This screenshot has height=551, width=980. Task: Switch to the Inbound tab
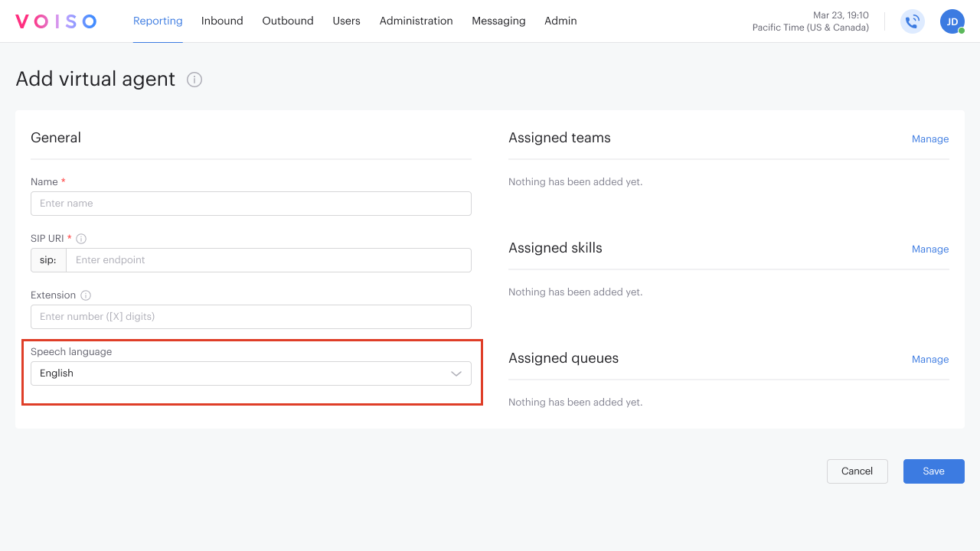[222, 21]
